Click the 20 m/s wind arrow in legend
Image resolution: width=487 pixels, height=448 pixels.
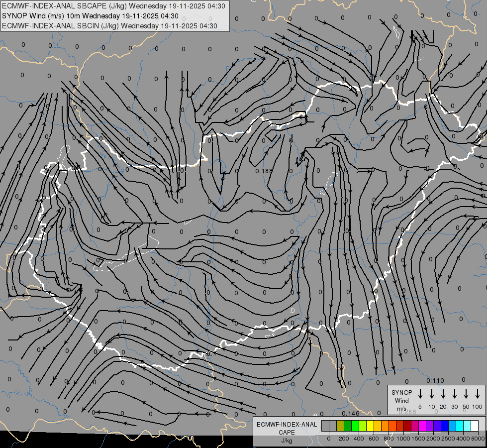pos(443,394)
